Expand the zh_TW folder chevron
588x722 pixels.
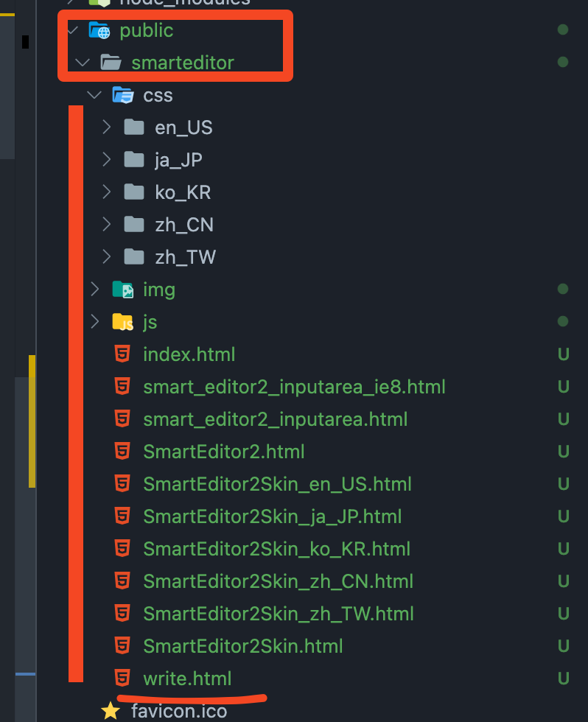[106, 257]
